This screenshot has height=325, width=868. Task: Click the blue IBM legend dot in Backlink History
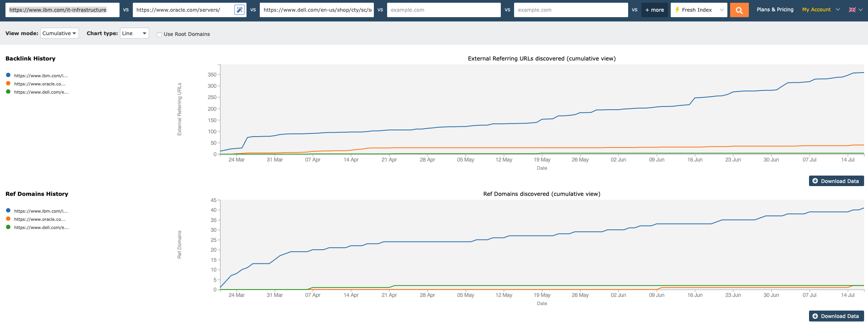[8, 75]
